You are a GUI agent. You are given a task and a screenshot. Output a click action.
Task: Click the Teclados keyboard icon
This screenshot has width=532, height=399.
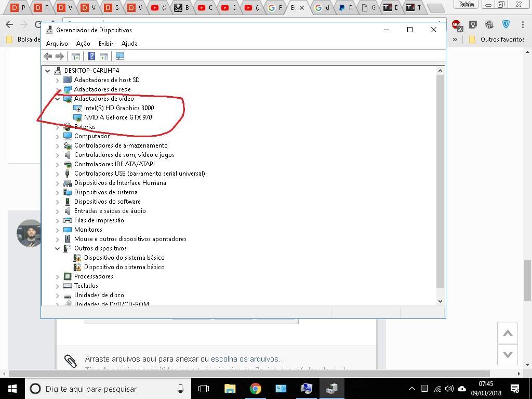68,286
